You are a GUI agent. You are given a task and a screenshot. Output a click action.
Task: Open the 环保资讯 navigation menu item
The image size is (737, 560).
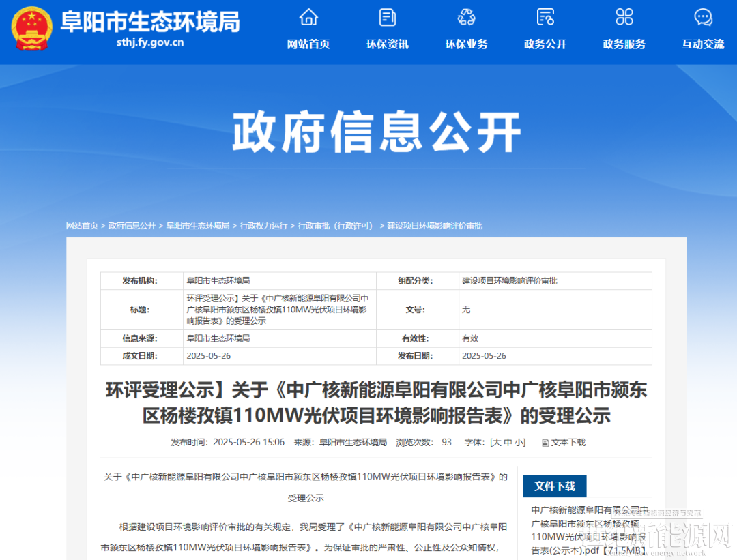point(388,44)
